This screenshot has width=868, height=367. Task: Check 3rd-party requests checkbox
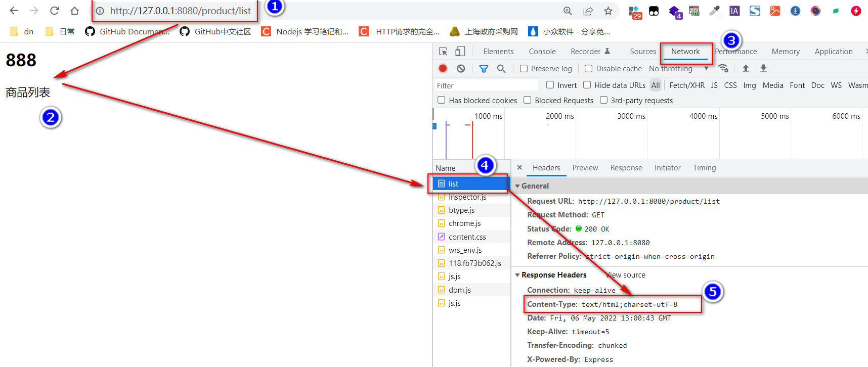[604, 100]
